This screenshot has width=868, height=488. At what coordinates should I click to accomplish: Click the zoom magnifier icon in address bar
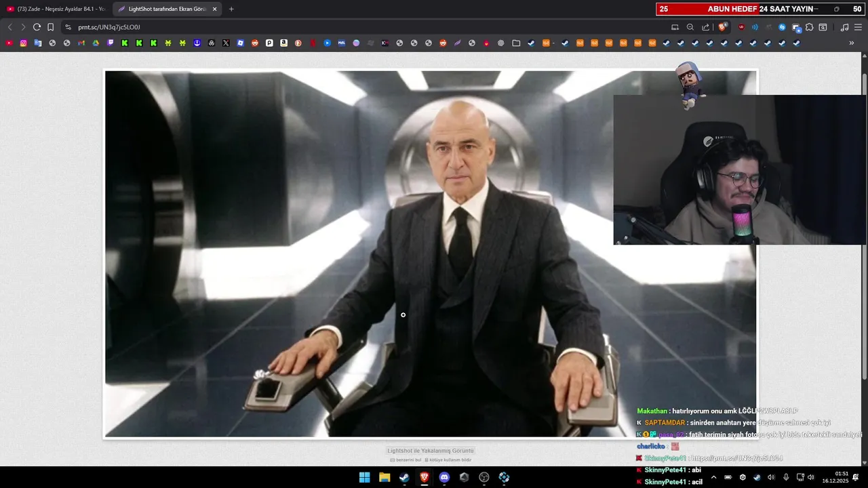coord(690,27)
